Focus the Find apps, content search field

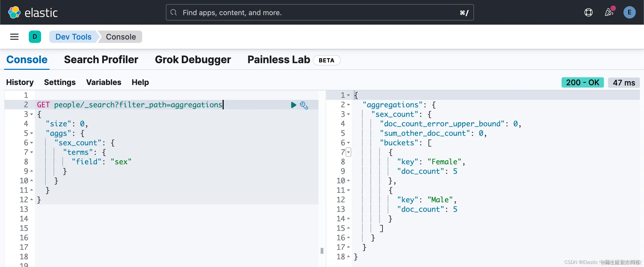(x=320, y=12)
